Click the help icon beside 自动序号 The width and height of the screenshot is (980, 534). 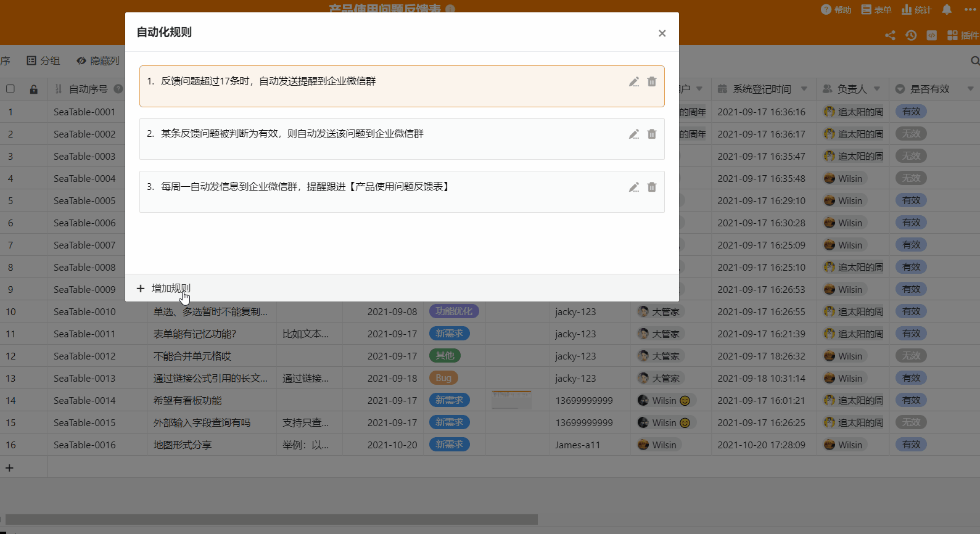(118, 89)
